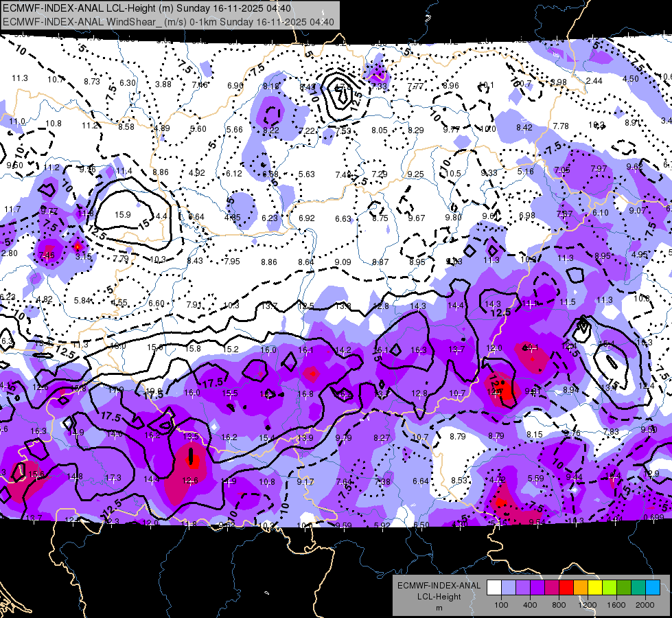Click the grid value '8.53'
The height and width of the screenshot is (618, 672).
point(459,481)
